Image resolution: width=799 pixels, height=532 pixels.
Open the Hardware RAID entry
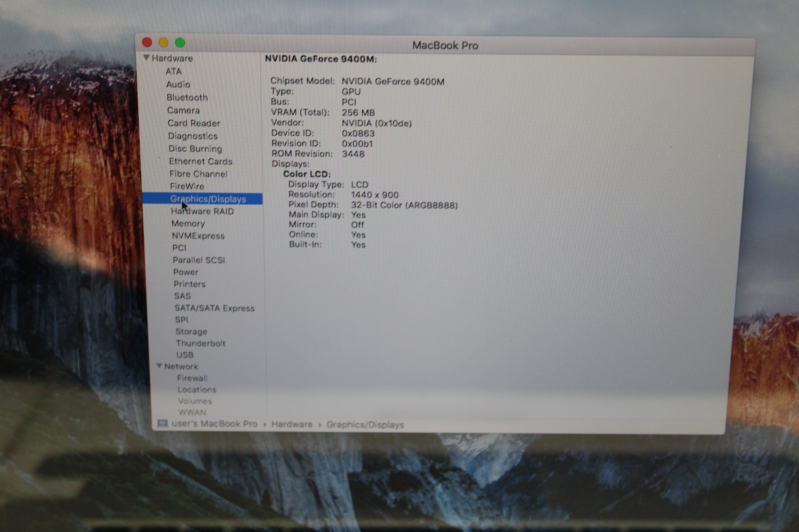[202, 211]
